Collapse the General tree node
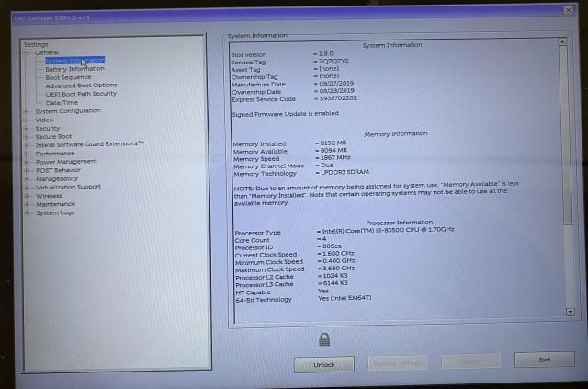This screenshot has width=588, height=389. [x=26, y=53]
